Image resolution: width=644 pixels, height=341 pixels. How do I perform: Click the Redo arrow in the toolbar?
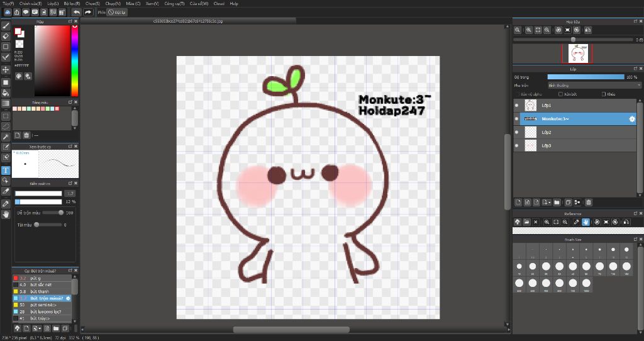pyautogui.click(x=87, y=13)
